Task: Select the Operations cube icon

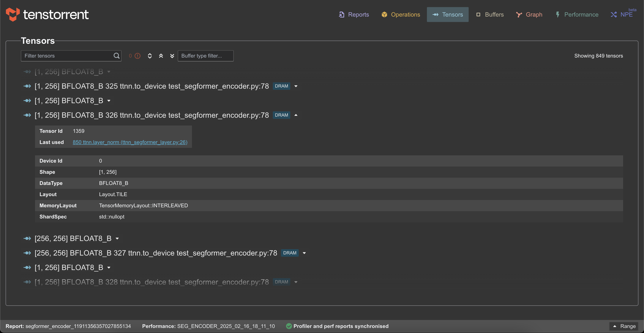Action: pyautogui.click(x=384, y=15)
